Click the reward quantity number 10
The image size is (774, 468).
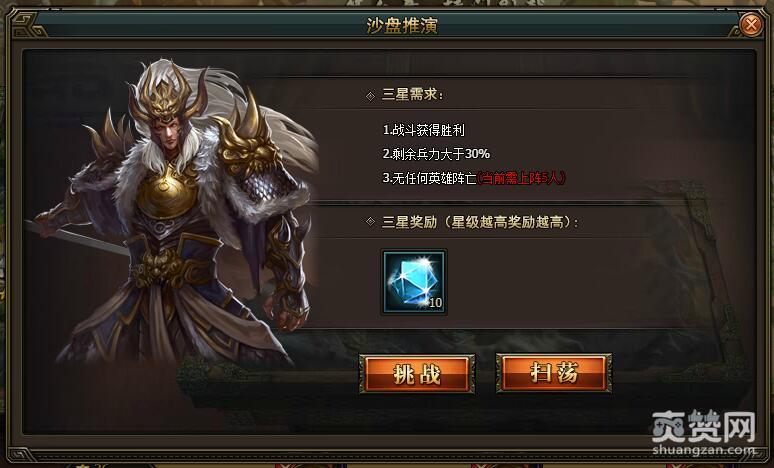[435, 303]
